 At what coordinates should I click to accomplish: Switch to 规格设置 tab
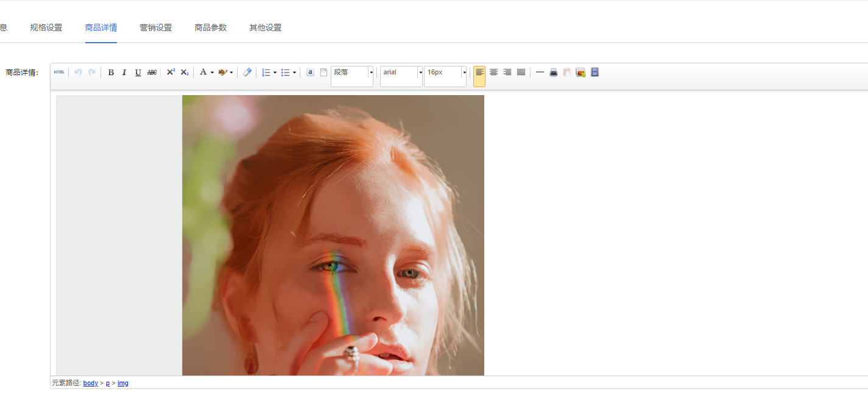coord(46,27)
